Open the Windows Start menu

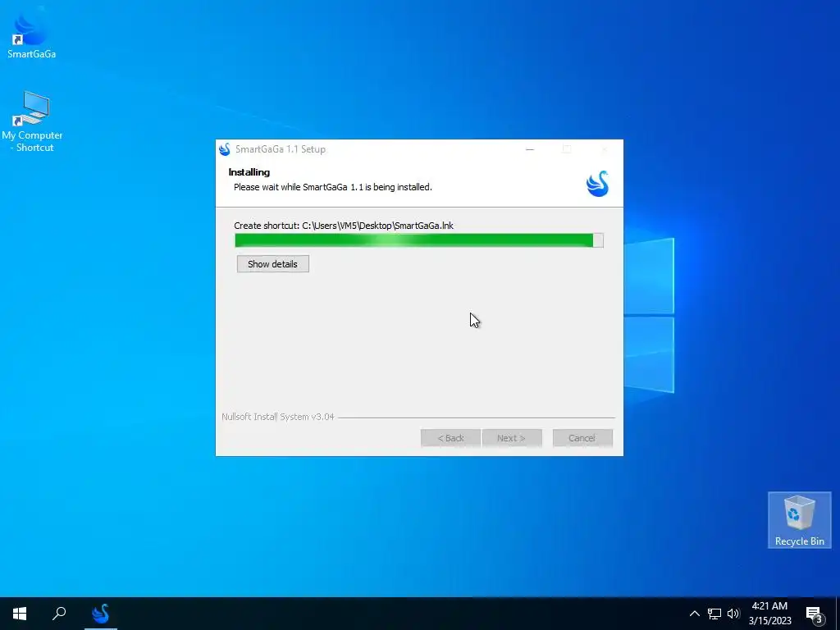(20, 614)
